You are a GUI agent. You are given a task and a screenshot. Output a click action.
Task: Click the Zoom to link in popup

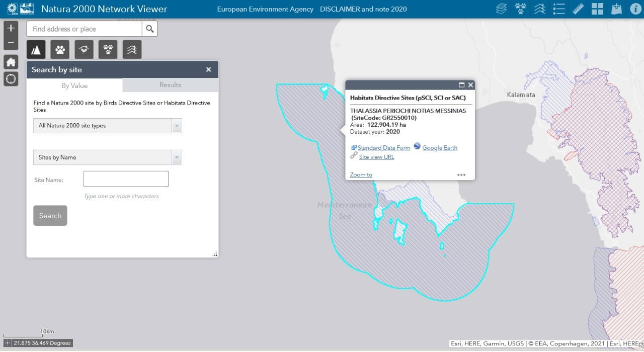361,175
